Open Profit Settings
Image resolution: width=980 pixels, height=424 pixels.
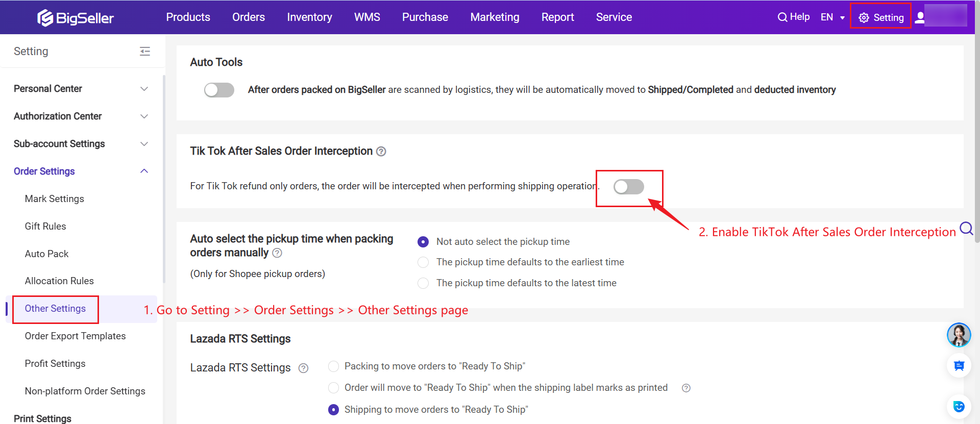[x=55, y=364]
